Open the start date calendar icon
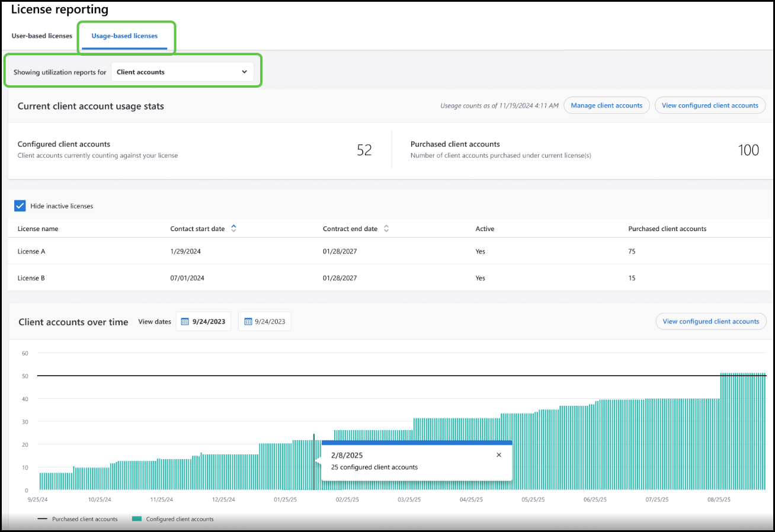Screen dimensions: 775x532 click(x=185, y=322)
